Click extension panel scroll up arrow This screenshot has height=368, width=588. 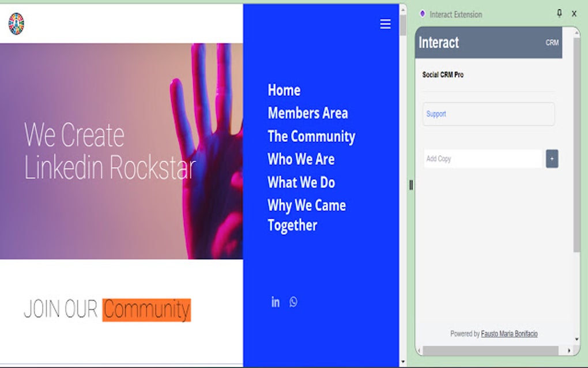[x=576, y=32]
